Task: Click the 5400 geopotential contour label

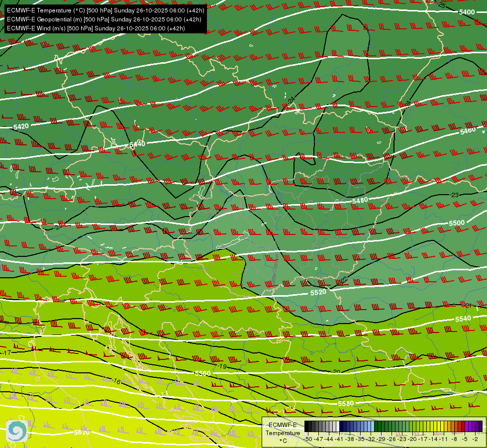Action: point(467,12)
